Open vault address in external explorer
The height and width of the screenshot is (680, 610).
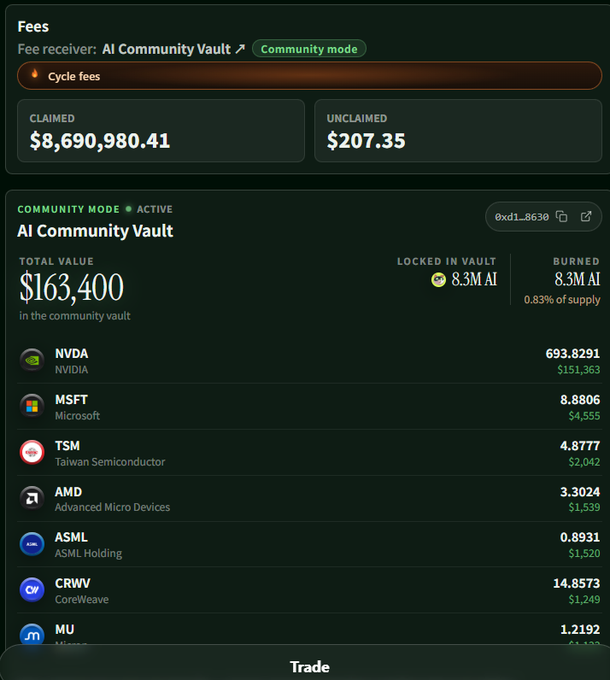coord(586,216)
